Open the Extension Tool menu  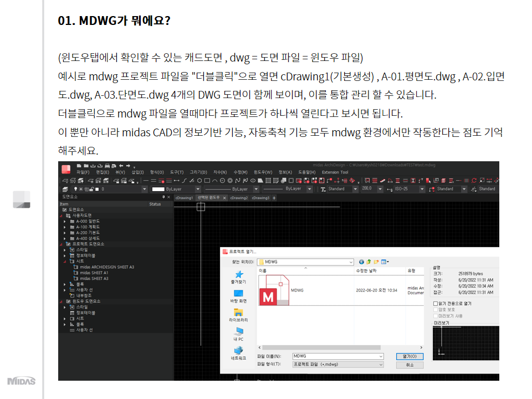coord(335,172)
